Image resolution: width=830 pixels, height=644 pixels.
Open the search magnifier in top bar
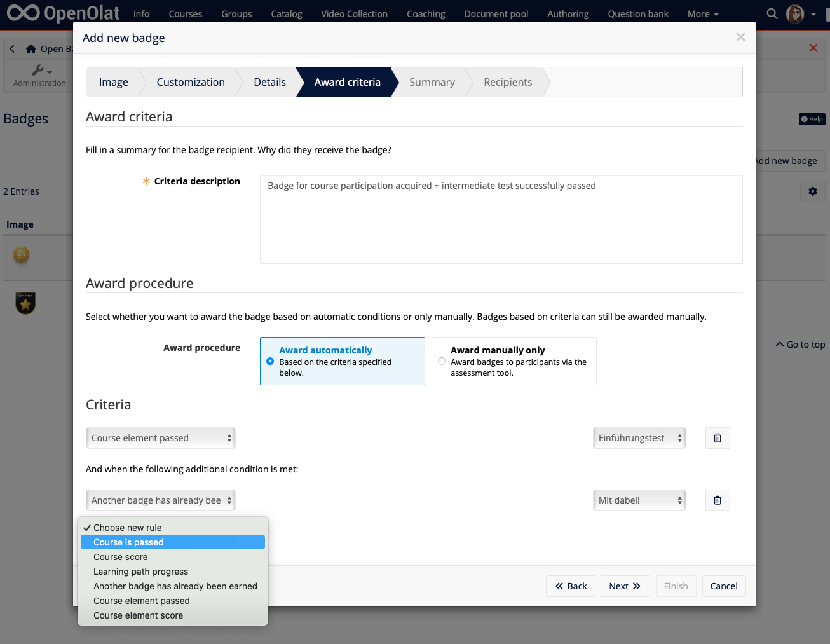click(x=772, y=13)
